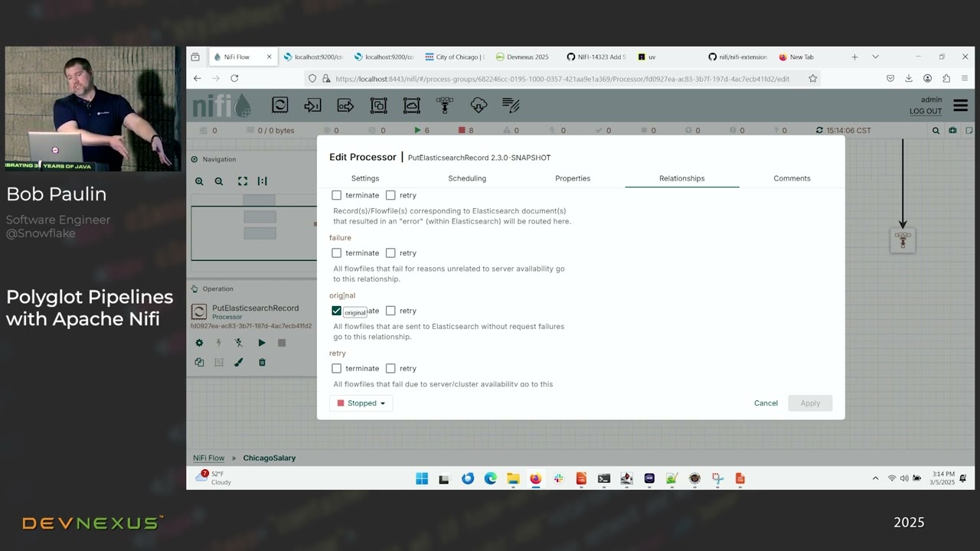The image size is (980, 551).
Task: Click the Apply button
Action: point(810,403)
